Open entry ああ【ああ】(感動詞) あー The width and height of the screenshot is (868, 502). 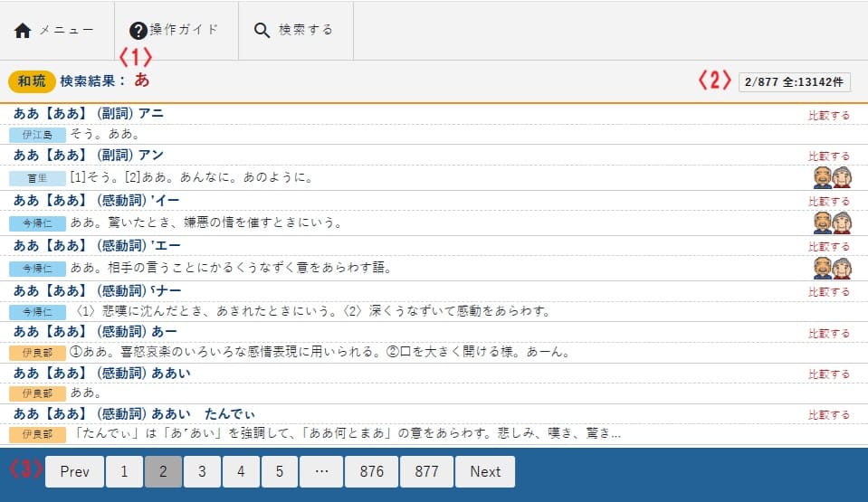click(95, 332)
